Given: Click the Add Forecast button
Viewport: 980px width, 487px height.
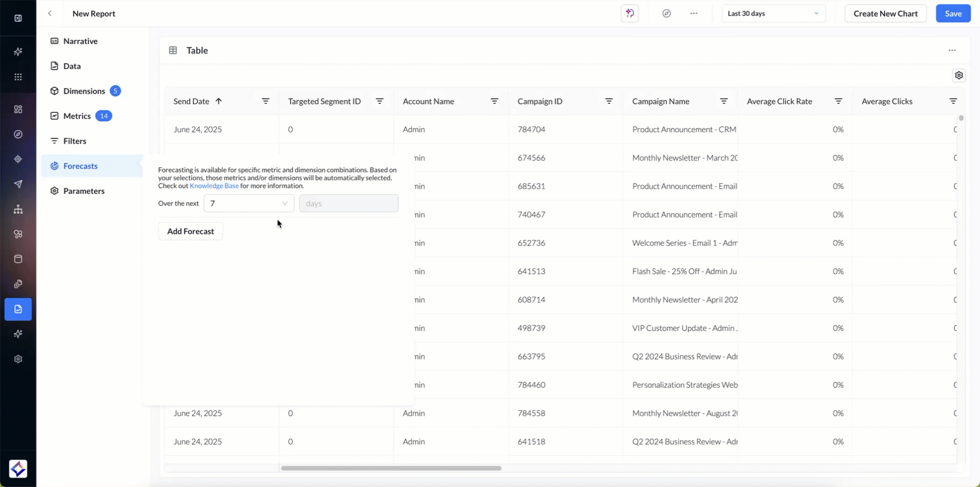Looking at the screenshot, I should tap(191, 231).
